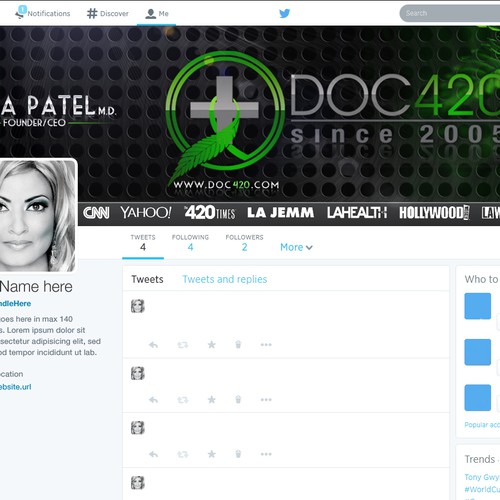Screen dimensions: 500x500
Task: Open the Discover tab
Action: tap(108, 13)
